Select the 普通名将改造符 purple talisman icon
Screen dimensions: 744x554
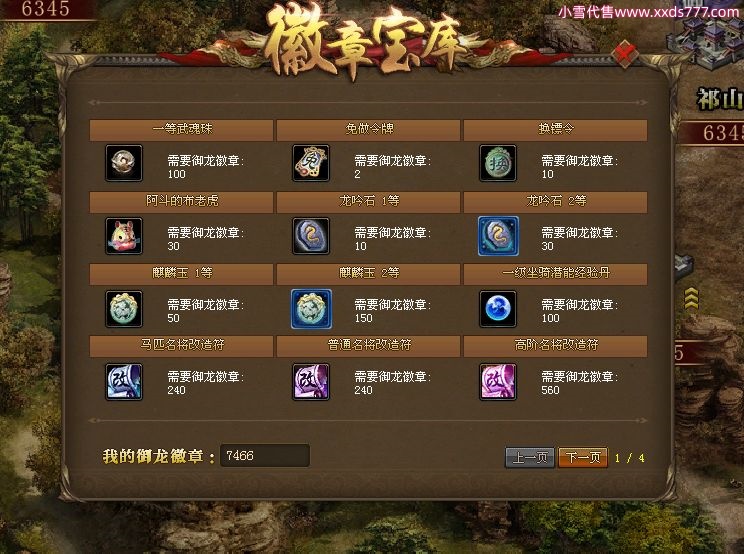(x=310, y=382)
